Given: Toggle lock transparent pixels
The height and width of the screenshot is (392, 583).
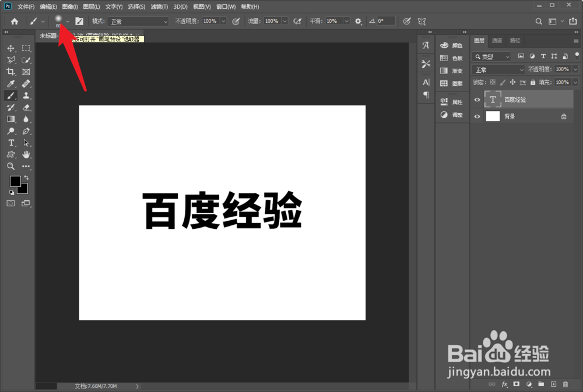Looking at the screenshot, I should click(493, 82).
